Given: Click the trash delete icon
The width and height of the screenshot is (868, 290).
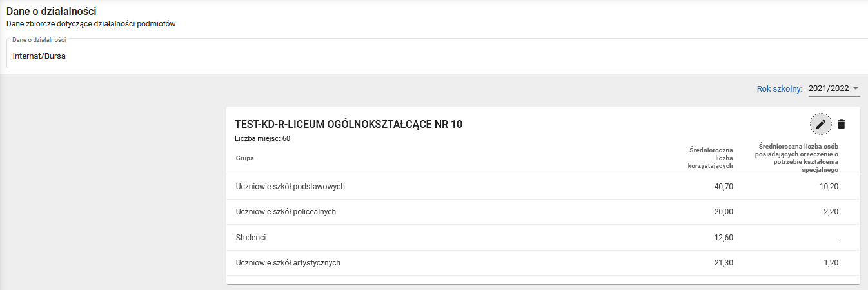Looking at the screenshot, I should [841, 124].
